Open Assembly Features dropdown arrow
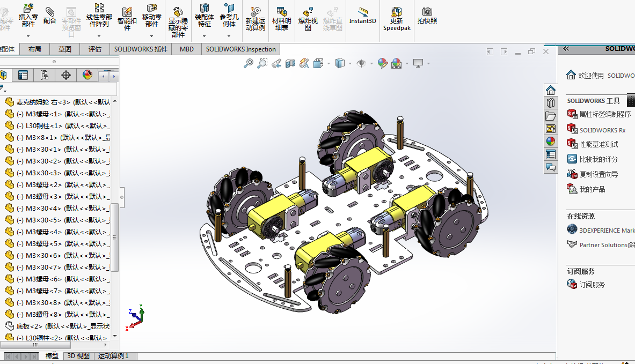 [x=204, y=36]
